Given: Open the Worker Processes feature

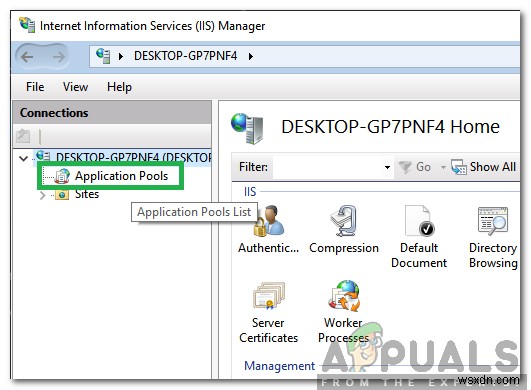Looking at the screenshot, I should (x=343, y=312).
